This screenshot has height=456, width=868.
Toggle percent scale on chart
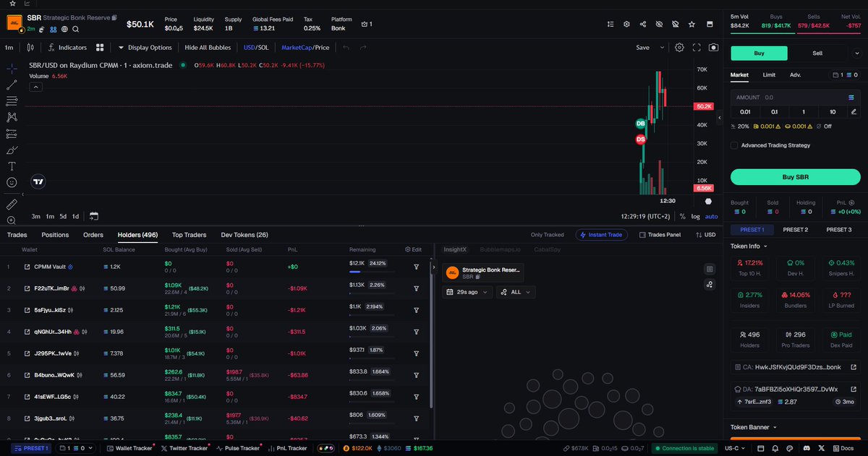[682, 216]
